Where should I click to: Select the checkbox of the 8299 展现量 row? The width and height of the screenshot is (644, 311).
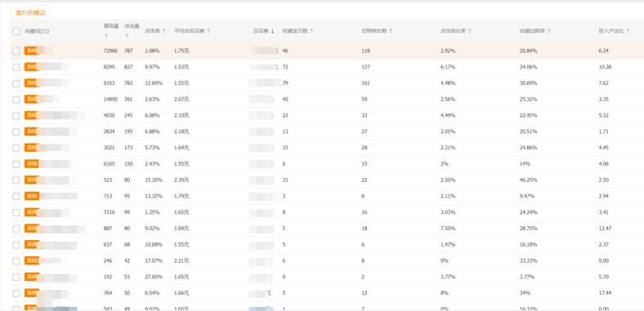coord(16,67)
